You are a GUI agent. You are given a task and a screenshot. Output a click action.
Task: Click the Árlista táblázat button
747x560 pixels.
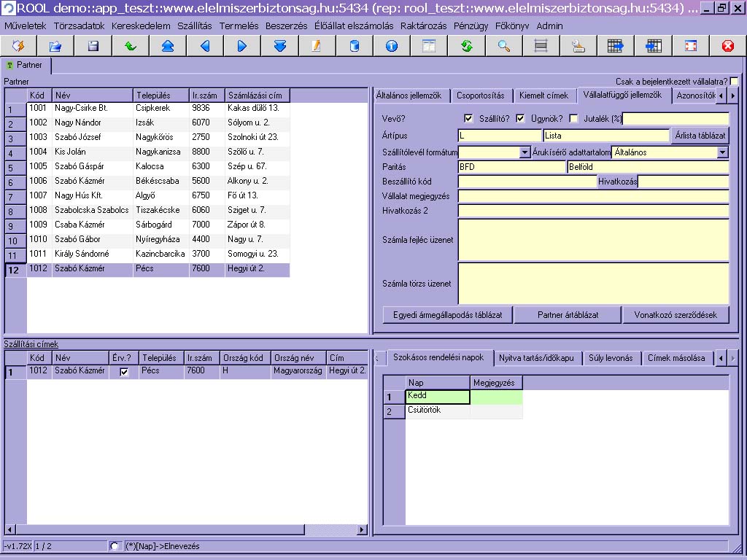700,136
